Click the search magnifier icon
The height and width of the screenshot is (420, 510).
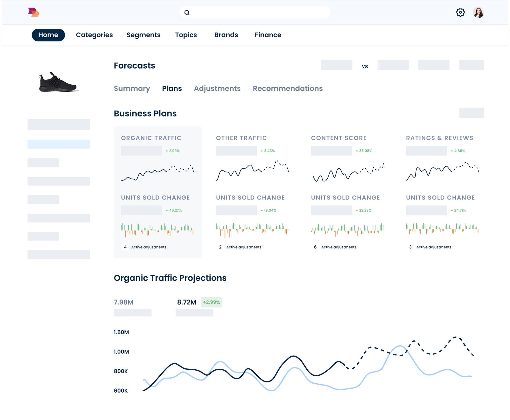(187, 12)
